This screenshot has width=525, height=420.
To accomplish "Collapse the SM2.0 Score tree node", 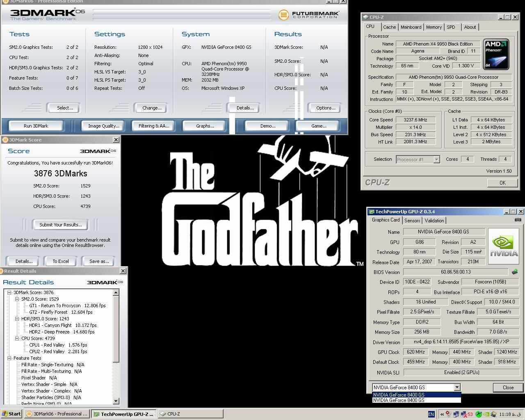I will coord(17,299).
